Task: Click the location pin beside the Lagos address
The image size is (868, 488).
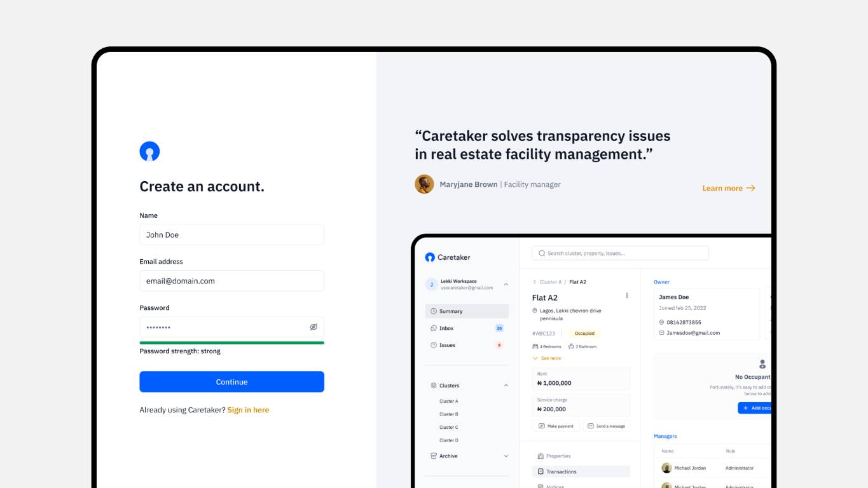Action: (x=535, y=311)
